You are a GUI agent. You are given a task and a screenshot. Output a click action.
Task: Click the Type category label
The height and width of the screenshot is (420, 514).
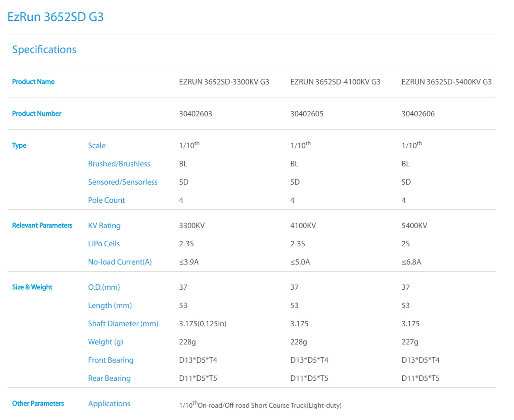pyautogui.click(x=19, y=145)
